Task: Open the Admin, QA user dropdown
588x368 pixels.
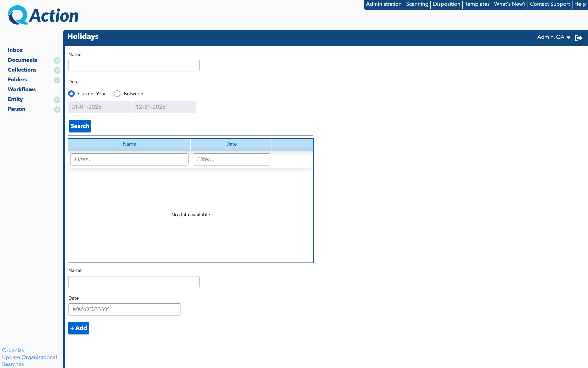Action: (553, 37)
